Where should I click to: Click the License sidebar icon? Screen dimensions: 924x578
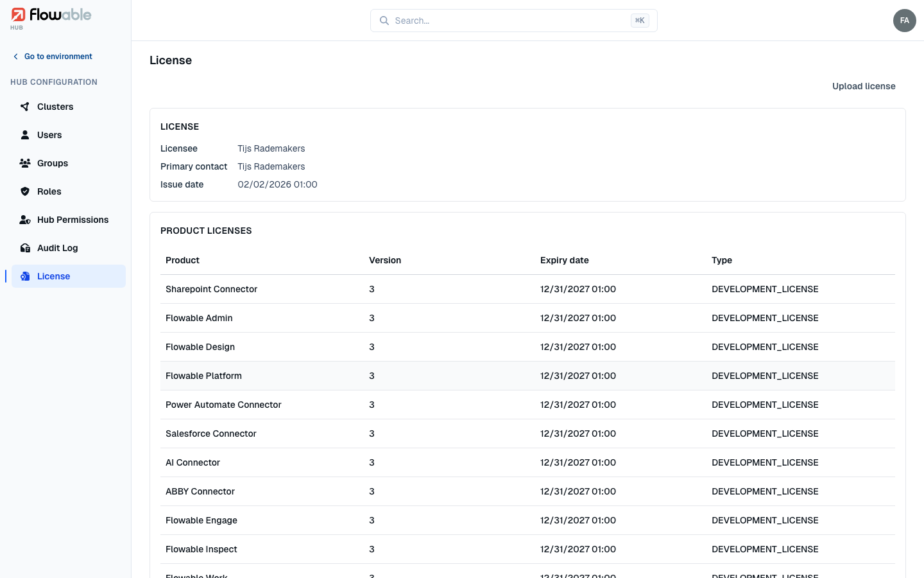[x=25, y=276]
